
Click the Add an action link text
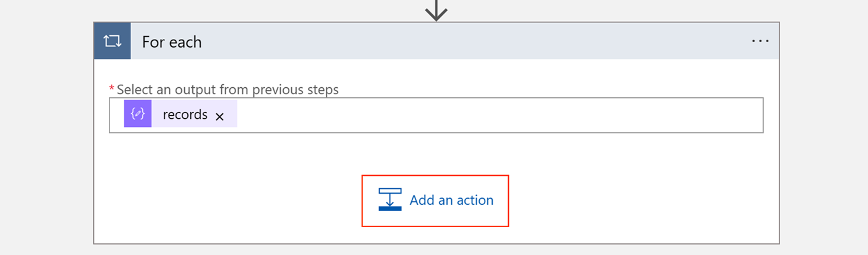coord(451,200)
